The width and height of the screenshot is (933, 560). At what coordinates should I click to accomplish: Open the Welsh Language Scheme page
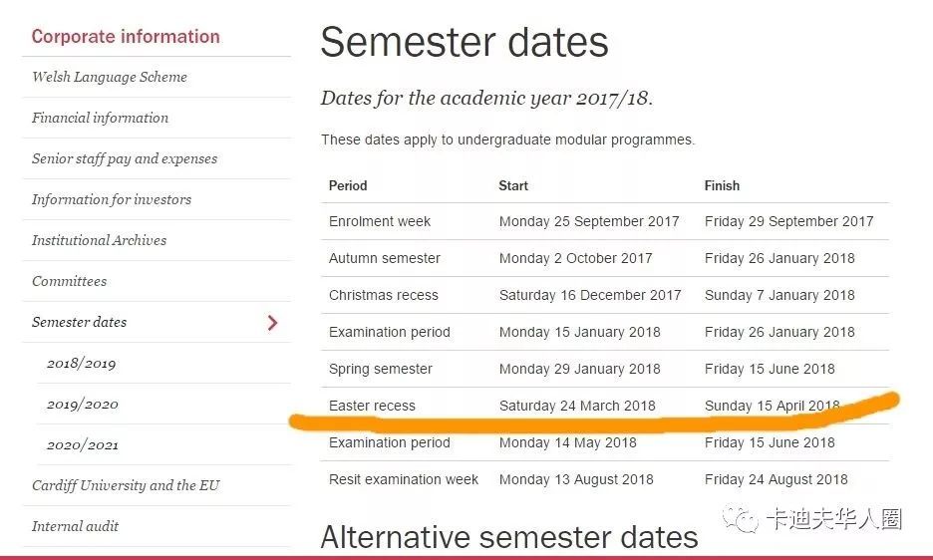(110, 77)
